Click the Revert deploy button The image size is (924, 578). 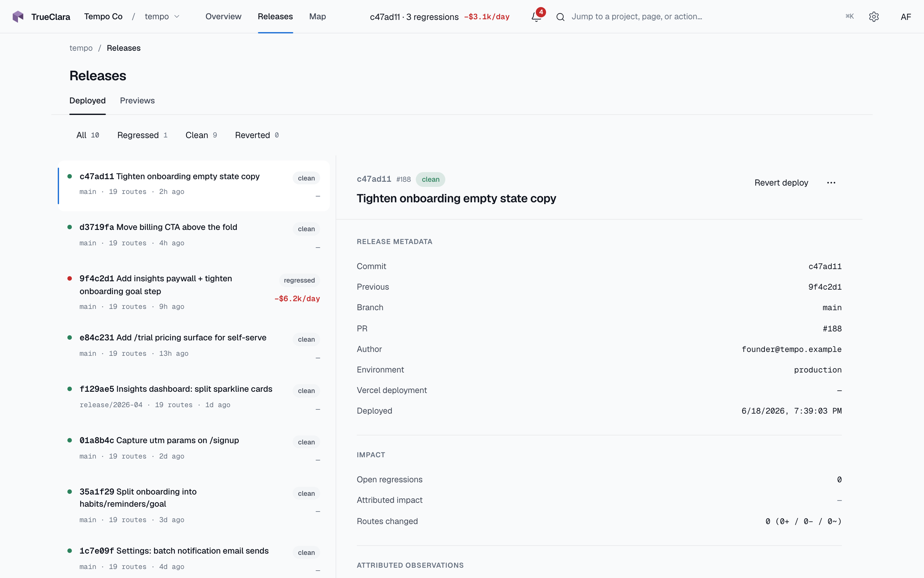click(781, 183)
